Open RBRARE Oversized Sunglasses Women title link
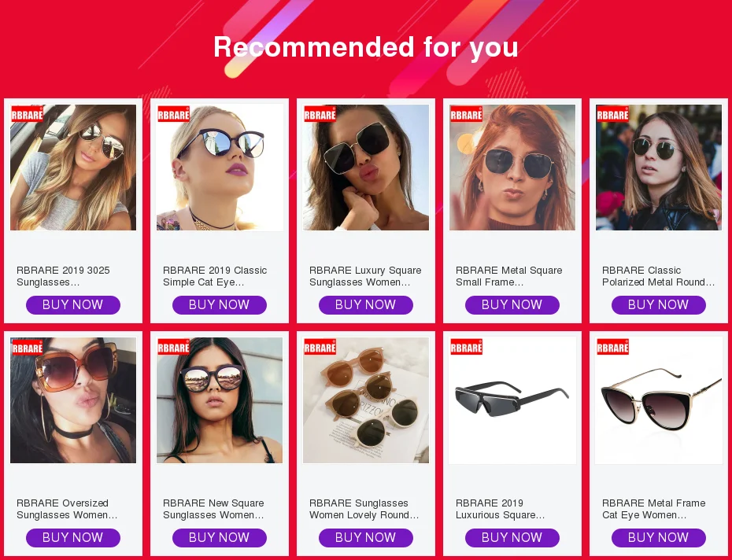 pyautogui.click(x=67, y=509)
